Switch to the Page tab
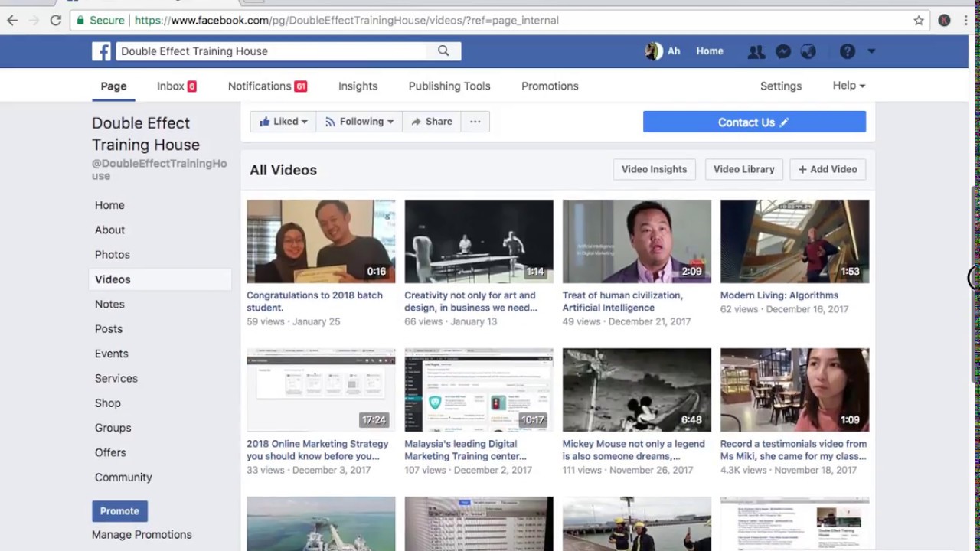 113,86
